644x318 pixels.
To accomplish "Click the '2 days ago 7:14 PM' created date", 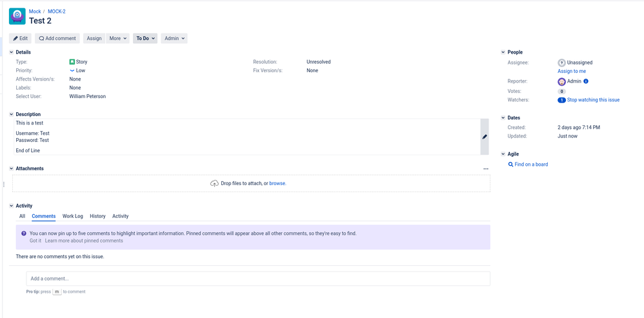I will click(579, 128).
